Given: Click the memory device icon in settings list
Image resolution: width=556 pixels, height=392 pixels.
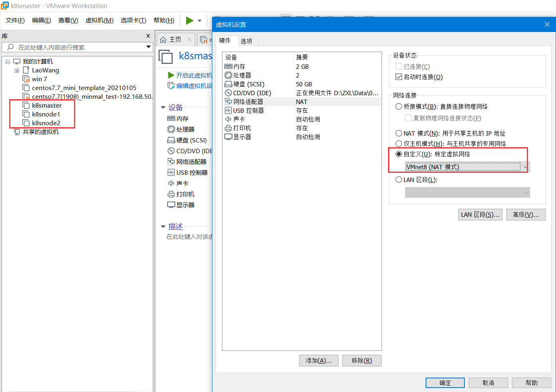Looking at the screenshot, I should pyautogui.click(x=228, y=66).
